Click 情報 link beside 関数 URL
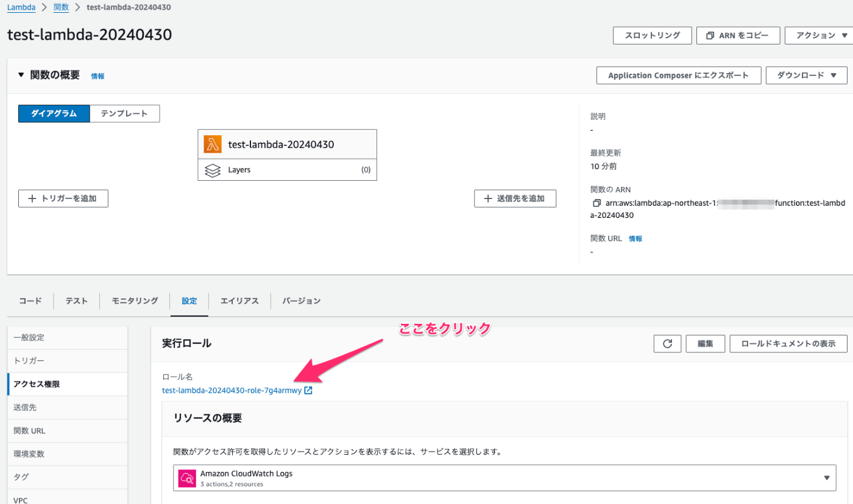This screenshot has height=504, width=853. tap(635, 239)
